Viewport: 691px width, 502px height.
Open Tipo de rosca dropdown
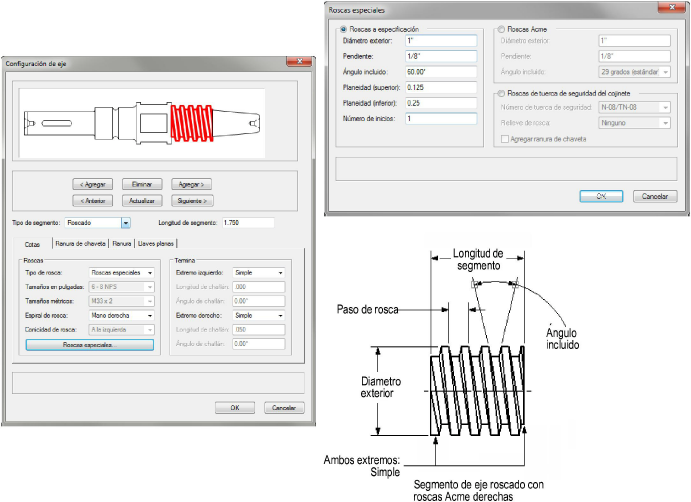[121, 273]
